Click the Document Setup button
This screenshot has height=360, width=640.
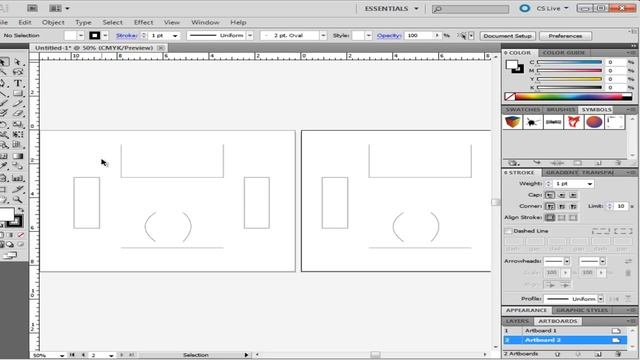(x=507, y=36)
